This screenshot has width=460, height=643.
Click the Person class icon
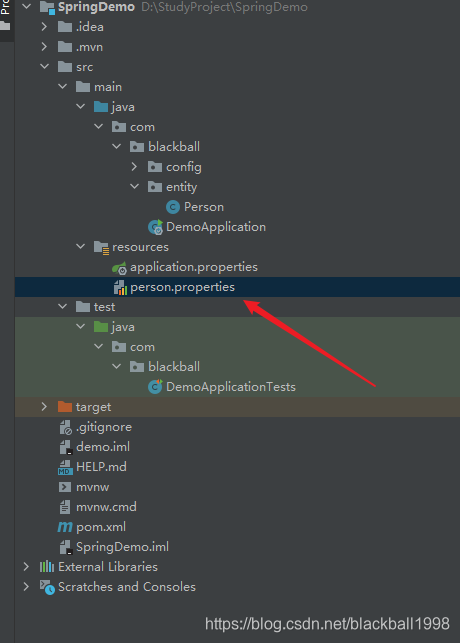tap(173, 207)
